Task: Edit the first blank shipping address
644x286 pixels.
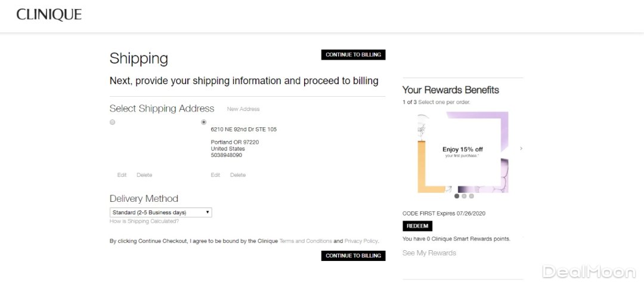Action: pyautogui.click(x=122, y=175)
